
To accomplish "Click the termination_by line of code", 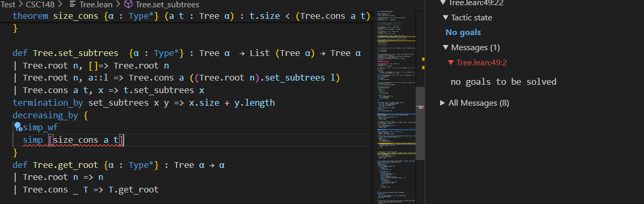I will 144,103.
